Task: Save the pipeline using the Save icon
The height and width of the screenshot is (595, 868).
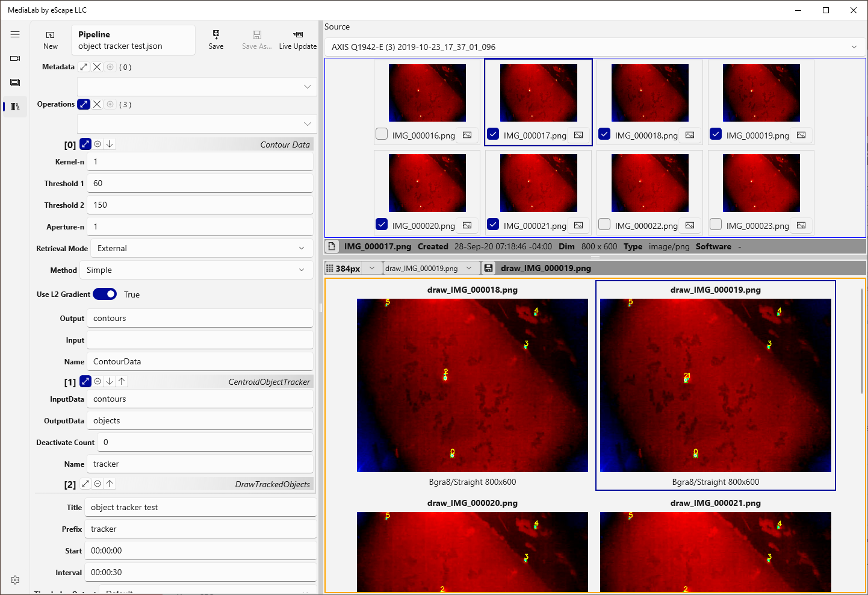Action: (x=215, y=38)
